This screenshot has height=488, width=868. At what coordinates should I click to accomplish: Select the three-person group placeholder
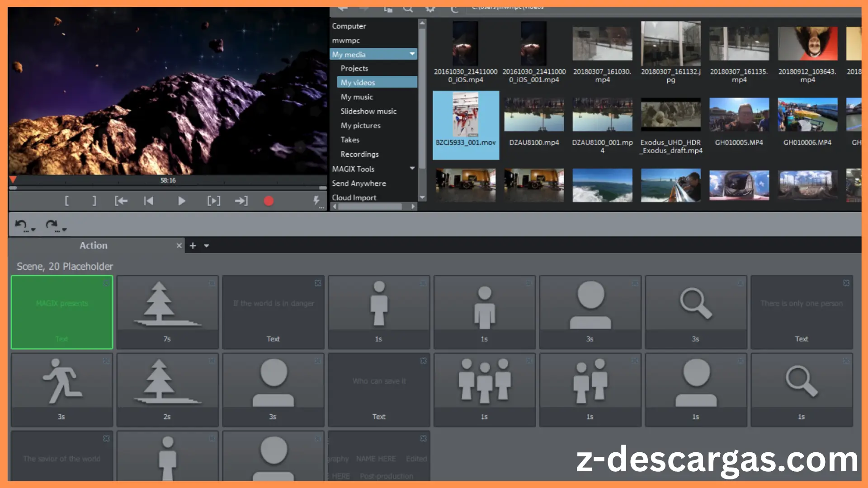485,389
